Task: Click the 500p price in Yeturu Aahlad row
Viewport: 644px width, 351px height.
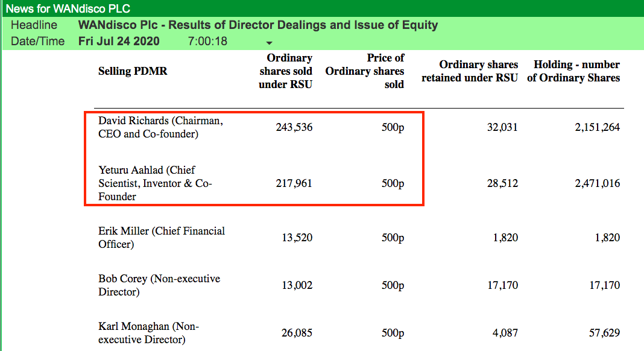Action: click(393, 183)
